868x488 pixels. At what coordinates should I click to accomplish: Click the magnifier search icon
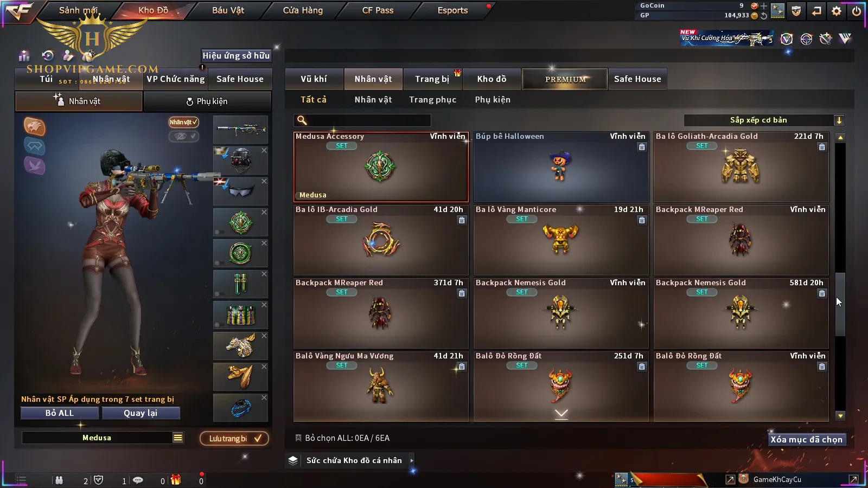302,120
